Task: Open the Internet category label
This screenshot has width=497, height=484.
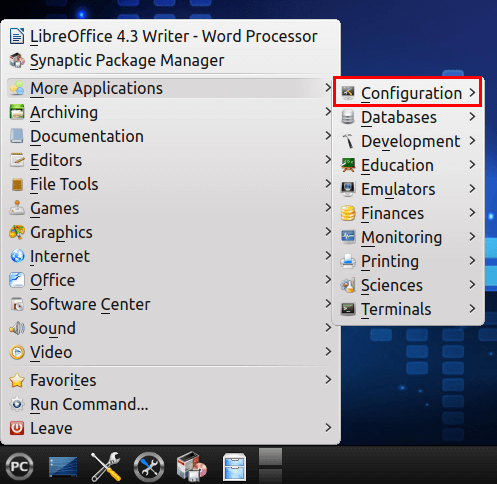Action: click(60, 256)
